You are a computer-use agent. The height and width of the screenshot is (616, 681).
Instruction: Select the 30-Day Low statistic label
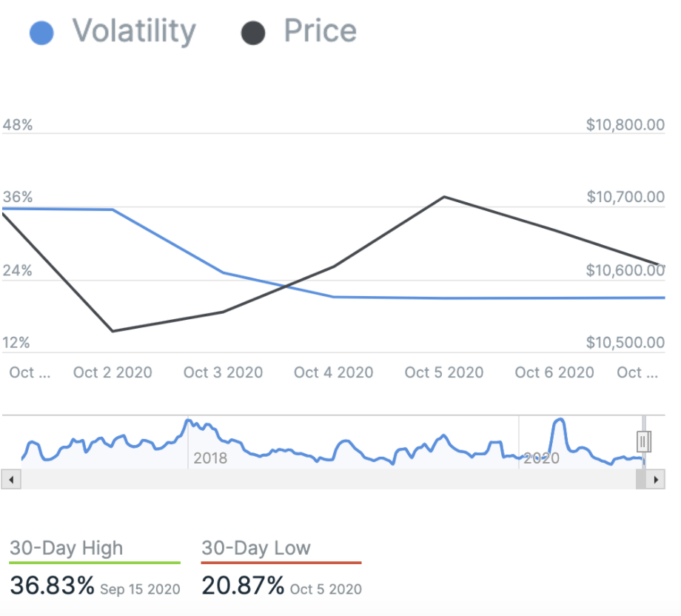point(256,549)
